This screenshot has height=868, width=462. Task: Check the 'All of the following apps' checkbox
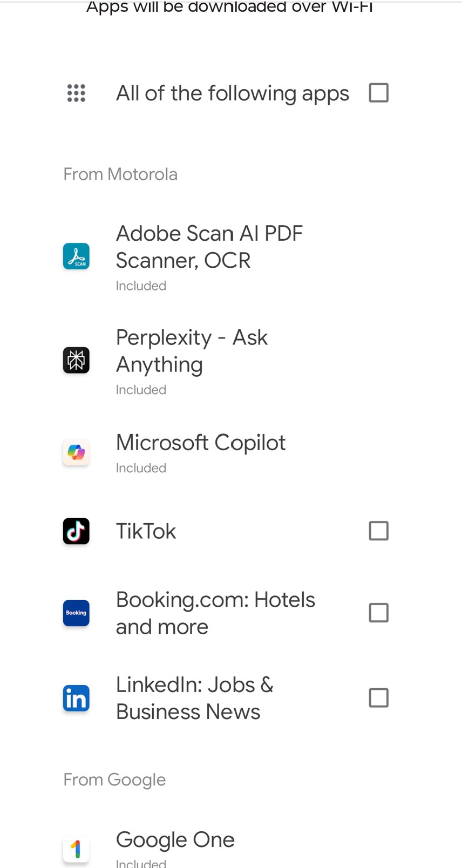point(378,93)
